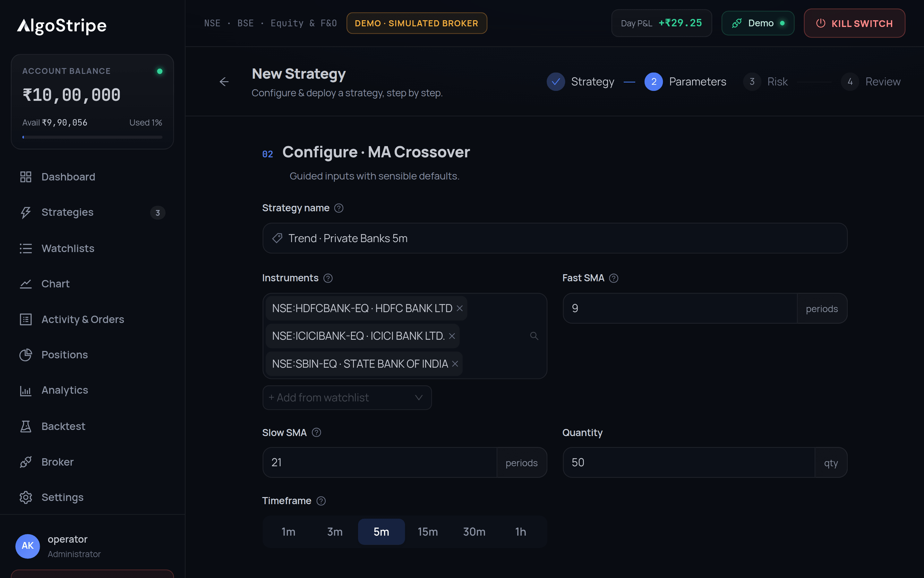
Task: Click the Slow SMA help icon
Action: (x=316, y=432)
